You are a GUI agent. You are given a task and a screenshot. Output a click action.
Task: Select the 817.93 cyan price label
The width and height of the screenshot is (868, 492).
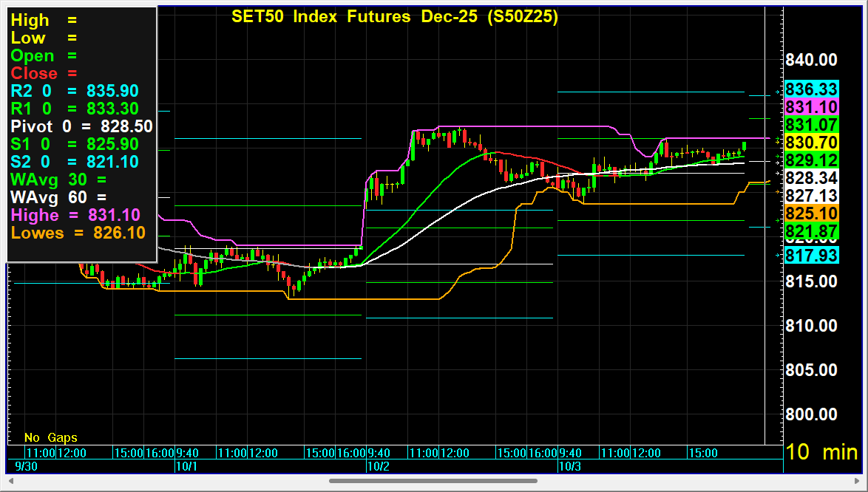click(811, 255)
